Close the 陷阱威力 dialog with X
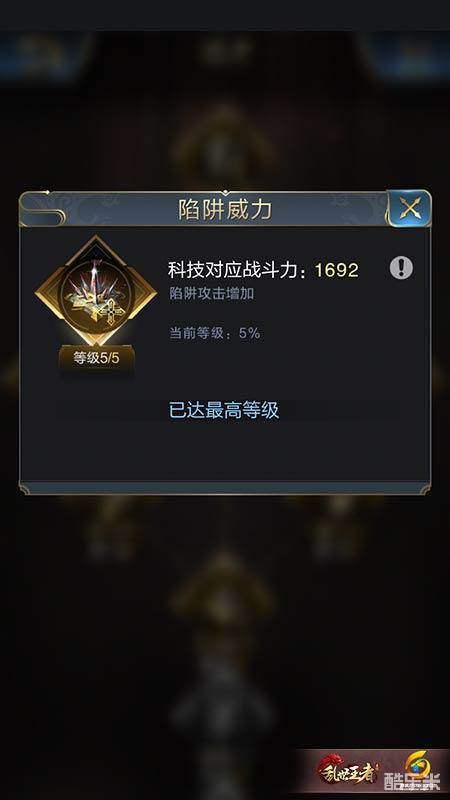 coord(409,208)
